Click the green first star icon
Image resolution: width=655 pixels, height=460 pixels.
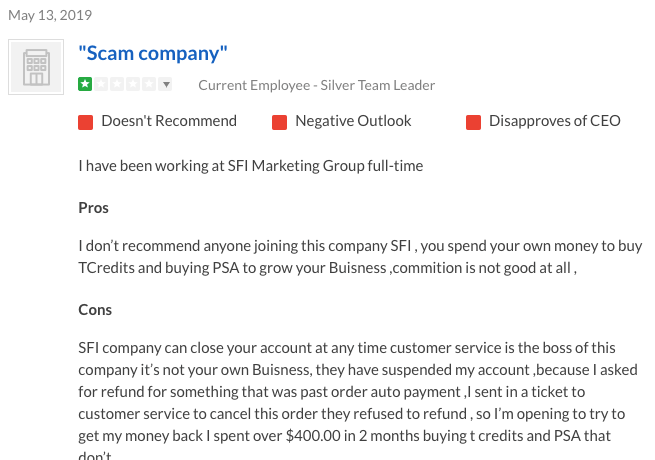pos(85,84)
